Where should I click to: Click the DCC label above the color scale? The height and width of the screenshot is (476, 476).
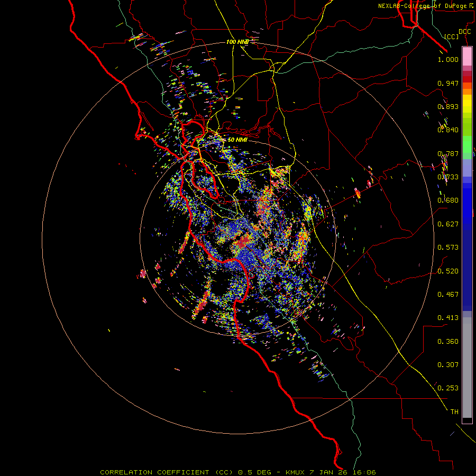click(x=464, y=32)
